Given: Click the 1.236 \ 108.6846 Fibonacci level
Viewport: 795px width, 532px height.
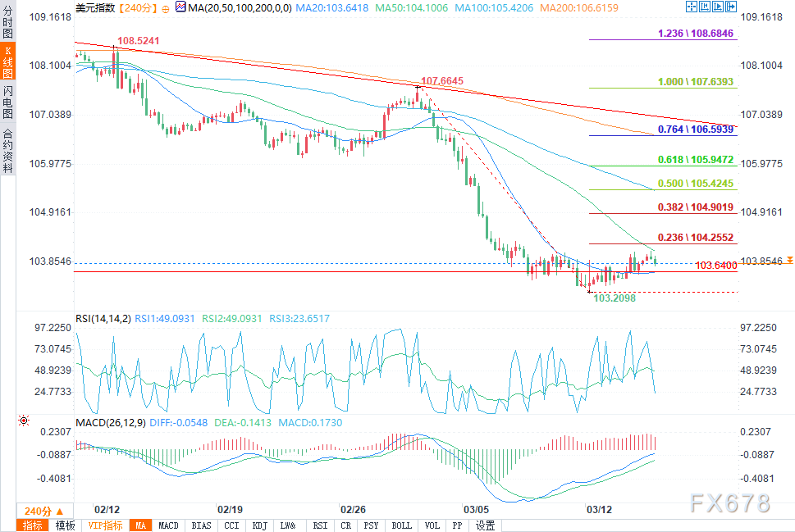Looking at the screenshot, I should pyautogui.click(x=696, y=34).
